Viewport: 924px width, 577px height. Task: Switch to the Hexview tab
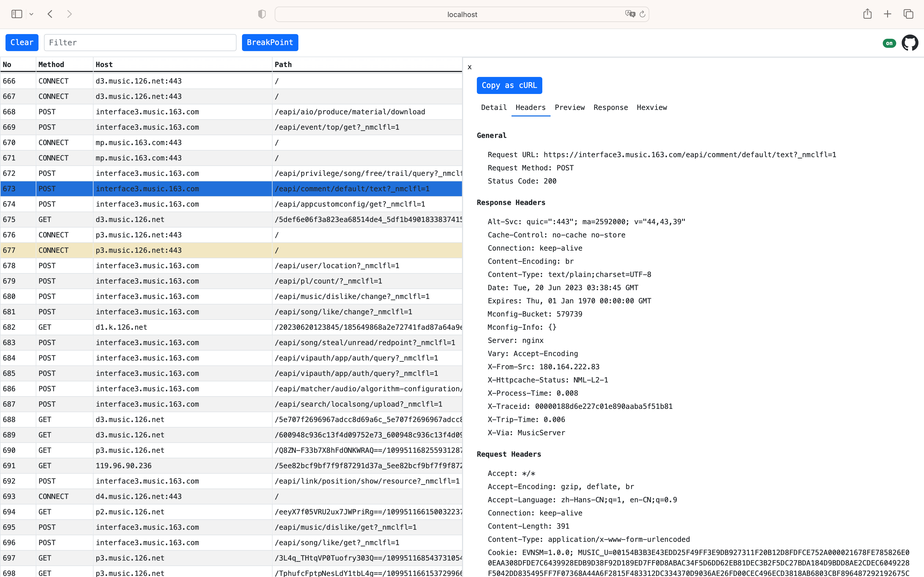[x=651, y=108]
